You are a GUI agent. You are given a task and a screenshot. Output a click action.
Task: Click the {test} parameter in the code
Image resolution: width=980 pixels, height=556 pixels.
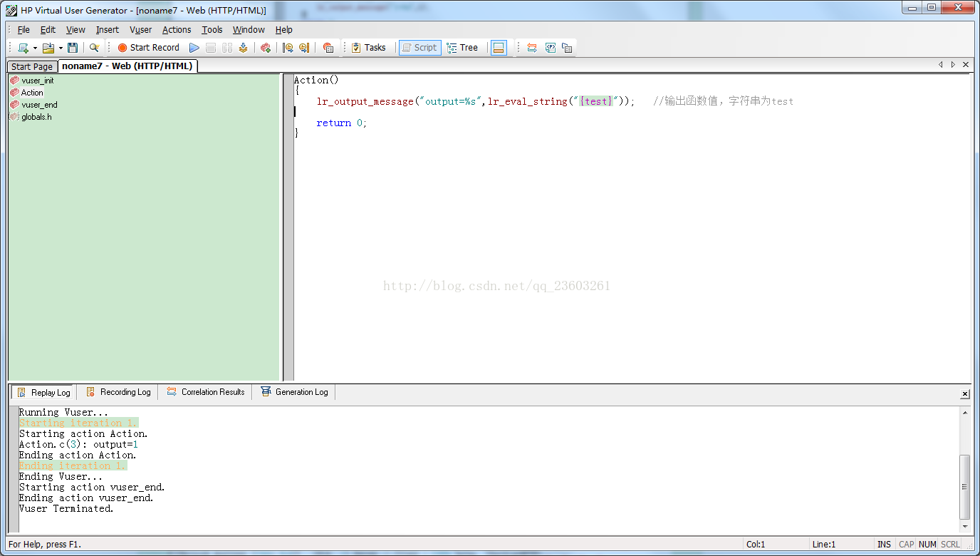pyautogui.click(x=596, y=101)
